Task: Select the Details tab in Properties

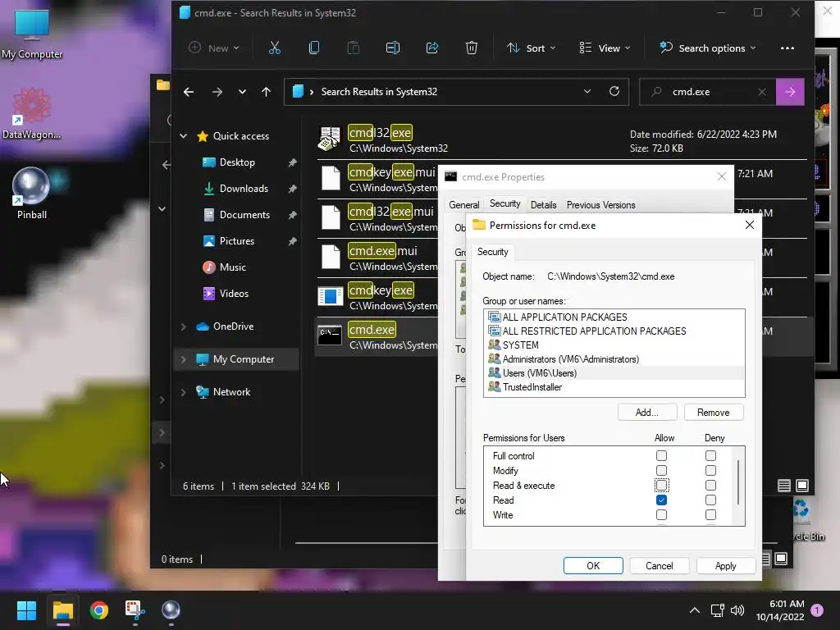Action: tap(543, 205)
